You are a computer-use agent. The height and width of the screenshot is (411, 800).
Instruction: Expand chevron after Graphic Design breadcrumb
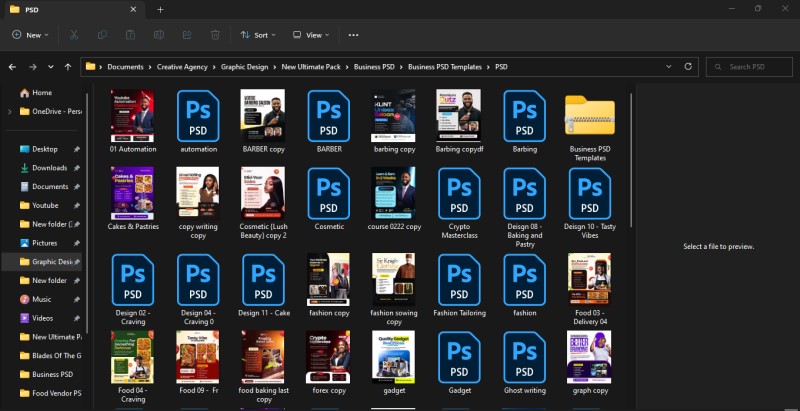[x=275, y=67]
